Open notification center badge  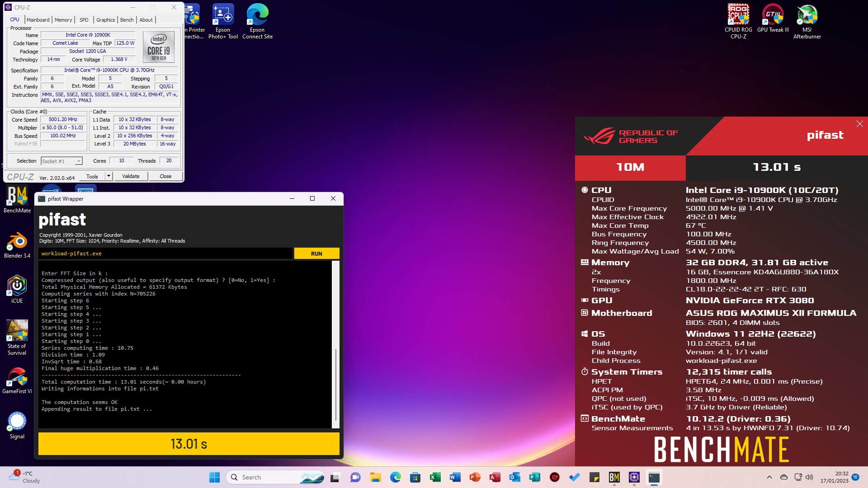coord(855,477)
